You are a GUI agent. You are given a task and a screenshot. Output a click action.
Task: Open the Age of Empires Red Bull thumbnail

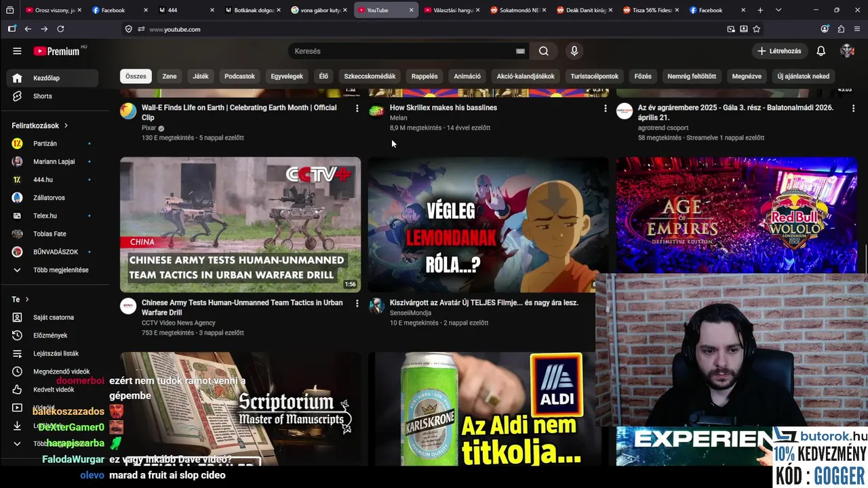736,215
